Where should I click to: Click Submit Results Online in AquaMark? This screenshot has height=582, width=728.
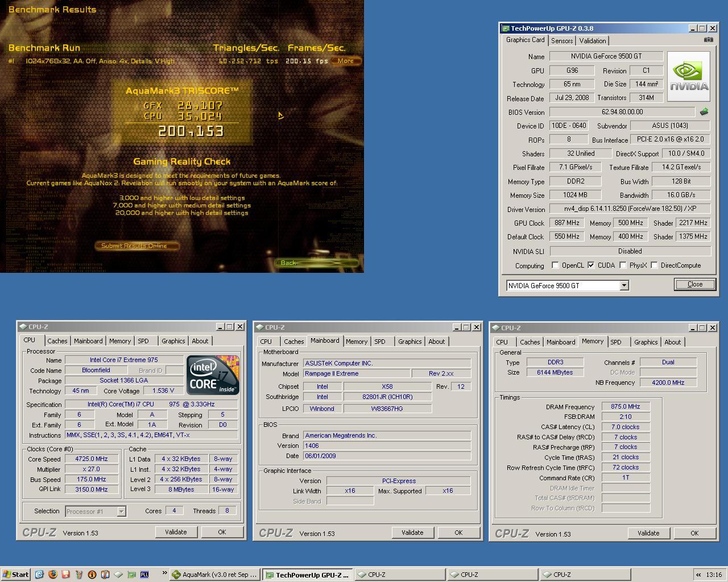(136, 246)
